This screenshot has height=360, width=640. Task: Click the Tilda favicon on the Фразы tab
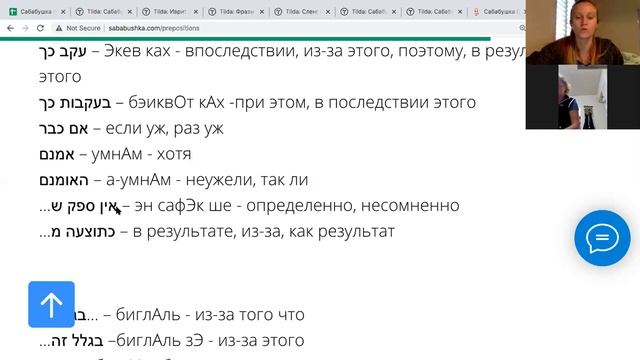pyautogui.click(x=212, y=12)
